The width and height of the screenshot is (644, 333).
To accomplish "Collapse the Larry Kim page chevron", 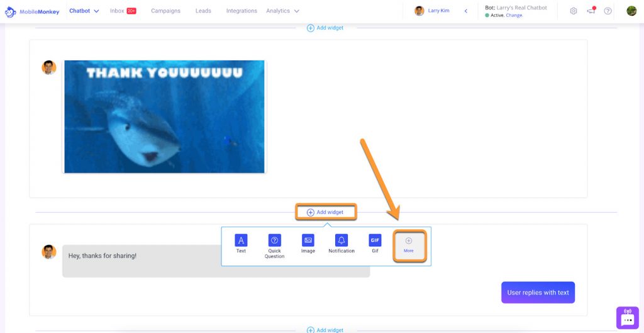I will (465, 11).
